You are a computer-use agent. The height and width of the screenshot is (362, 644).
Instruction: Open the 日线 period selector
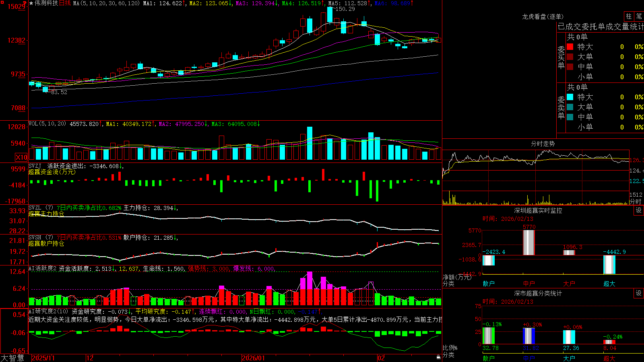coord(65,3)
